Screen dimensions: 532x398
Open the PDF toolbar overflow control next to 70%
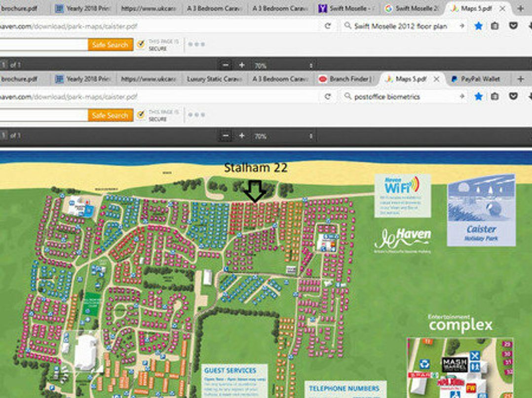[310, 136]
